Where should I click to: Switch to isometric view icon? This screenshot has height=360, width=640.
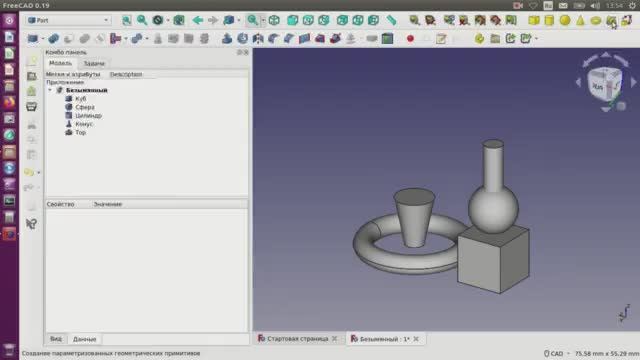[274, 20]
